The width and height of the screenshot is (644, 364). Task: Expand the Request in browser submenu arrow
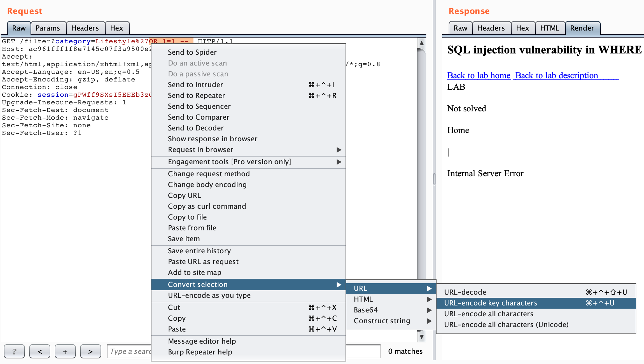coord(339,150)
